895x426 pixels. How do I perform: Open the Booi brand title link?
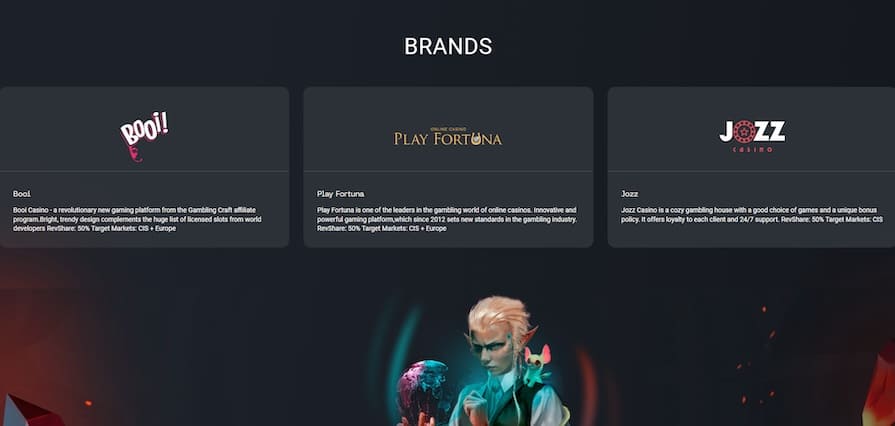click(22, 194)
